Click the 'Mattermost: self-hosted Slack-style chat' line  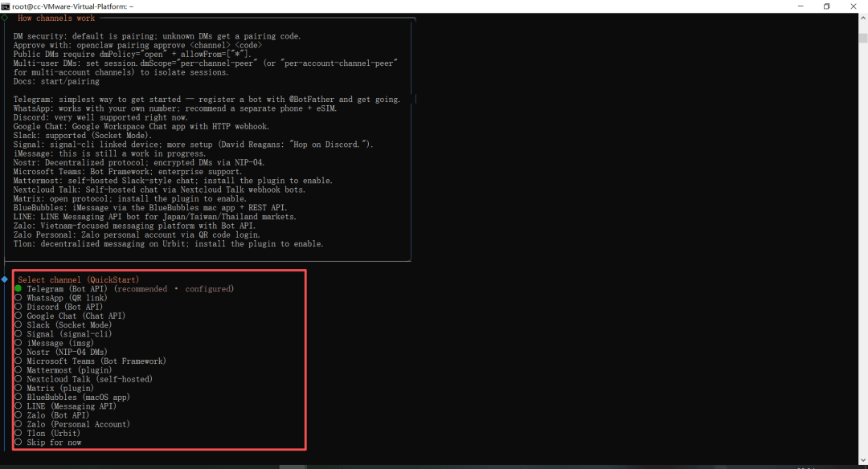[173, 181]
